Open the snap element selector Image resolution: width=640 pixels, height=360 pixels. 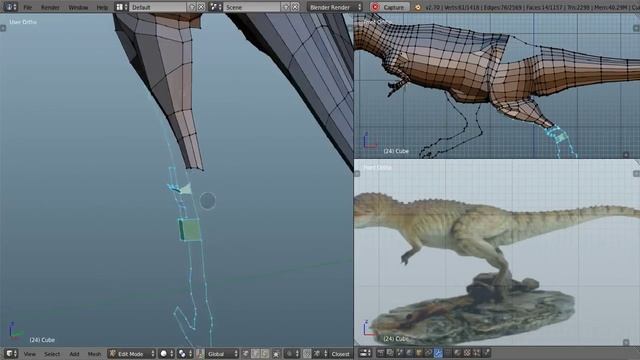click(x=320, y=353)
